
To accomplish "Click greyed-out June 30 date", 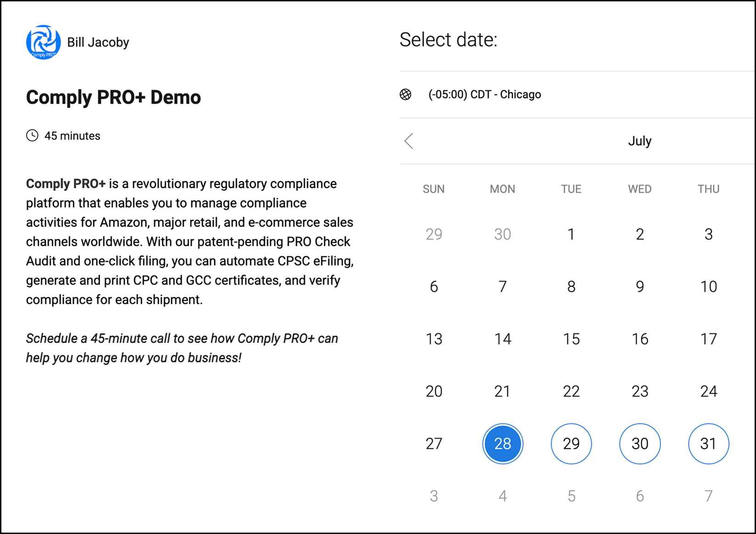I will click(503, 234).
